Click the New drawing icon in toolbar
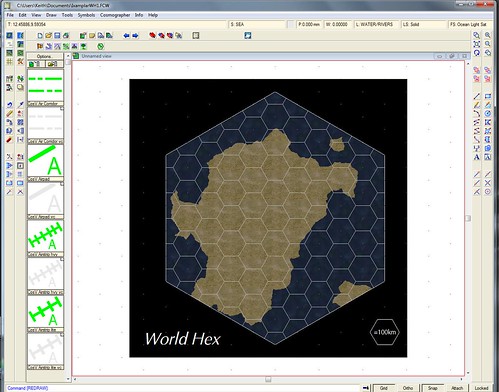The width and height of the screenshot is (499, 392). click(40, 35)
